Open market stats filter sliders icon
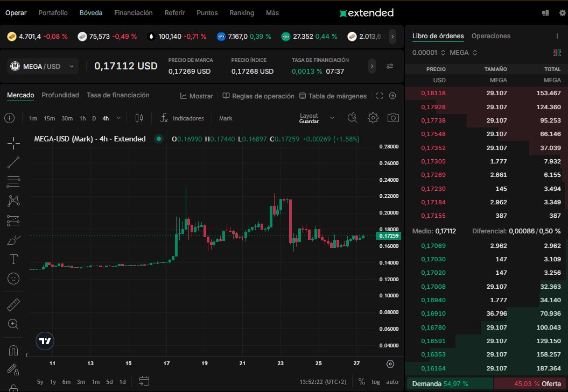This screenshot has height=392, width=568. [x=390, y=66]
